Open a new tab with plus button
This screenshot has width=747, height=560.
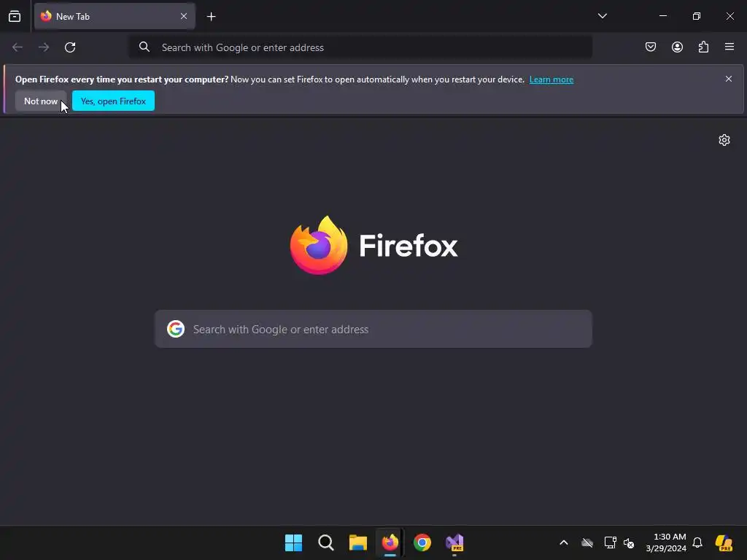(x=211, y=17)
